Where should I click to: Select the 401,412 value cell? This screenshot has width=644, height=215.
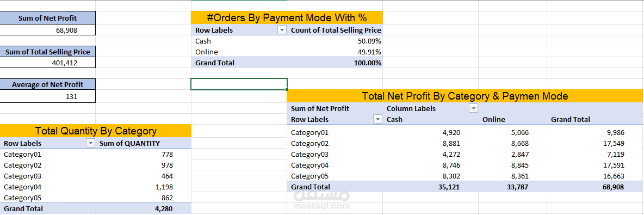click(48, 63)
